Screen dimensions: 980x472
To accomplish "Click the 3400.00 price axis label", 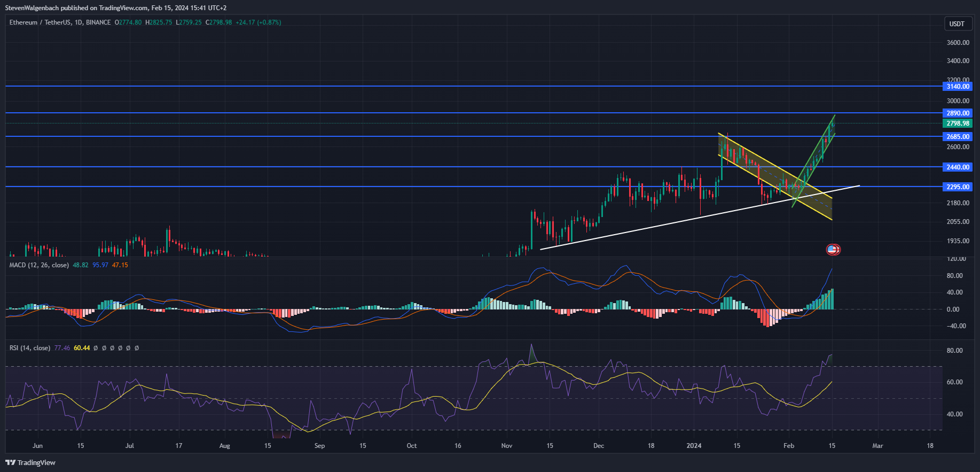I will tap(958, 61).
